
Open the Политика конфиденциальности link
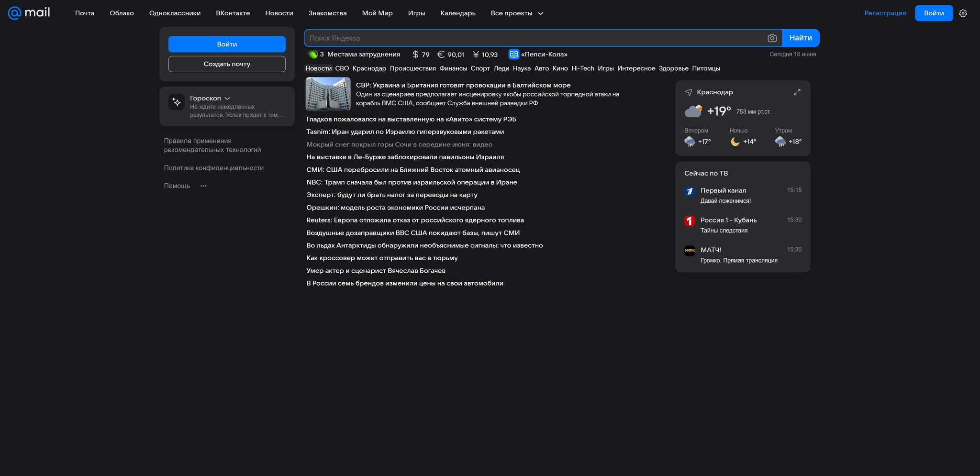[x=213, y=168]
